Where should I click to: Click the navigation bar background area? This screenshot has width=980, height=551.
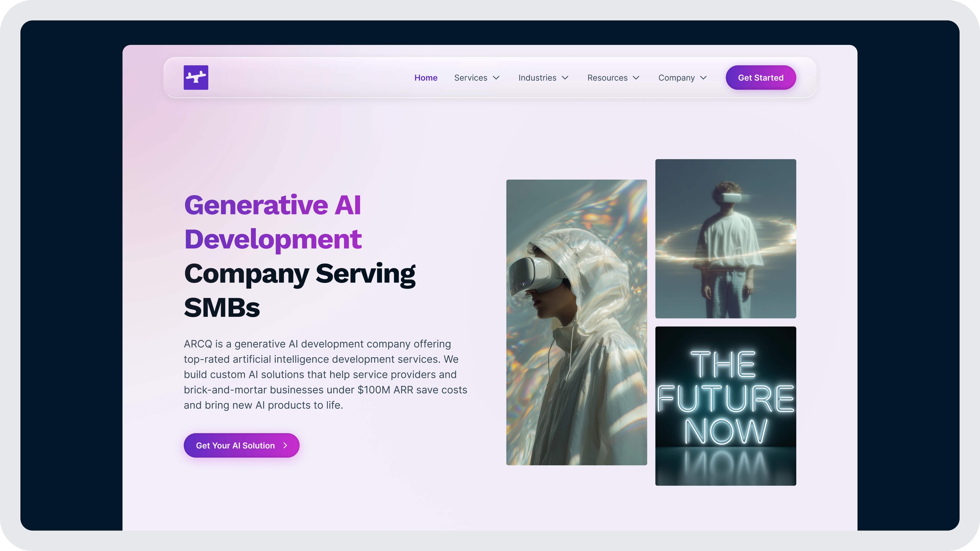tap(304, 78)
